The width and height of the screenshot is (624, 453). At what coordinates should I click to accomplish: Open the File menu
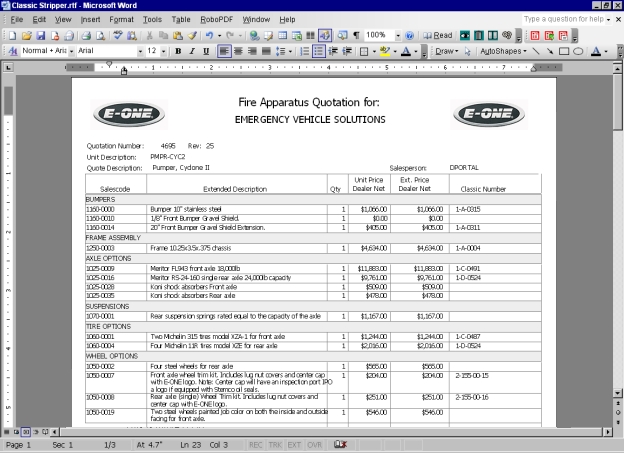click(x=16, y=20)
